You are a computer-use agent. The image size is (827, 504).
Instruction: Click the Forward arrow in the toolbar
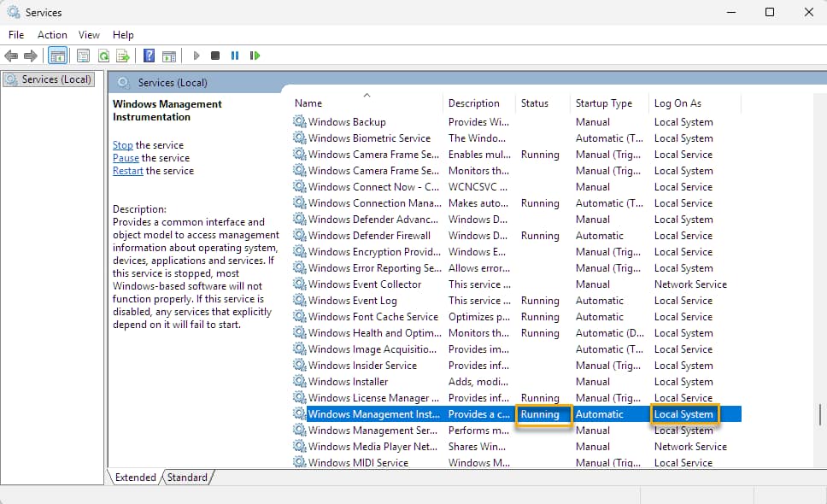31,56
